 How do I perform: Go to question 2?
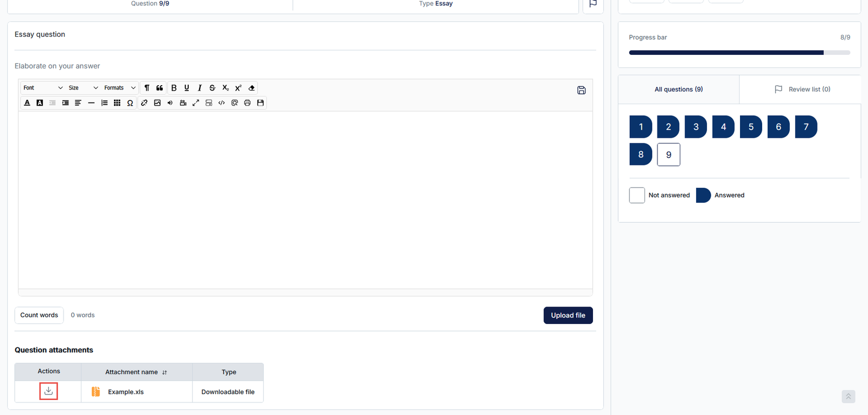pyautogui.click(x=668, y=127)
